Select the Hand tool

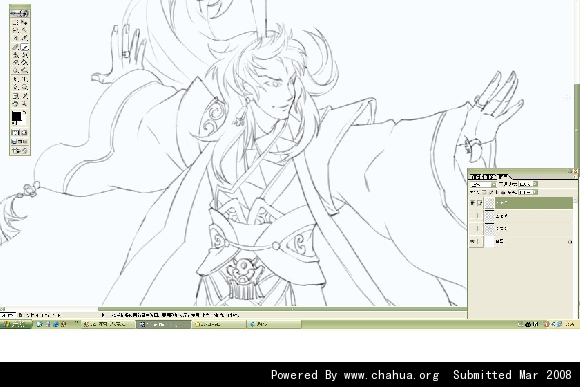click(16, 104)
